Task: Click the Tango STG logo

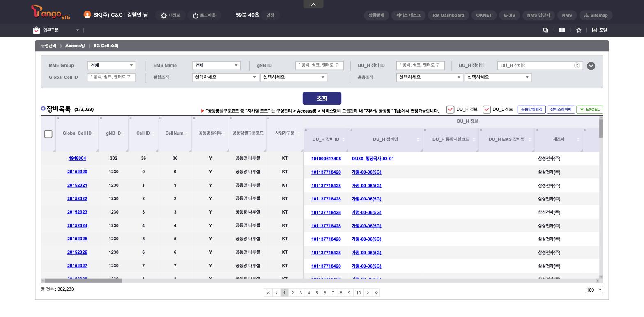Action: tap(51, 12)
